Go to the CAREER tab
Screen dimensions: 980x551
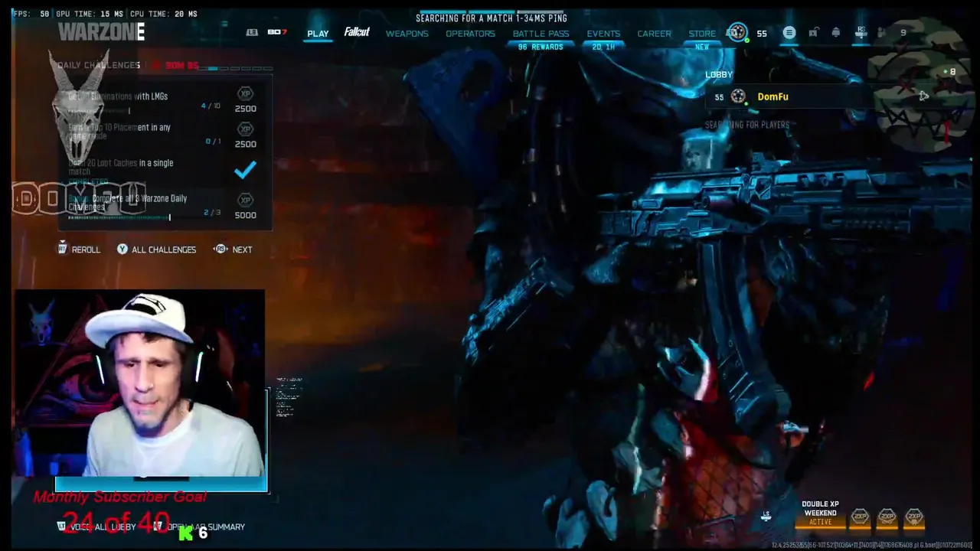pos(654,34)
